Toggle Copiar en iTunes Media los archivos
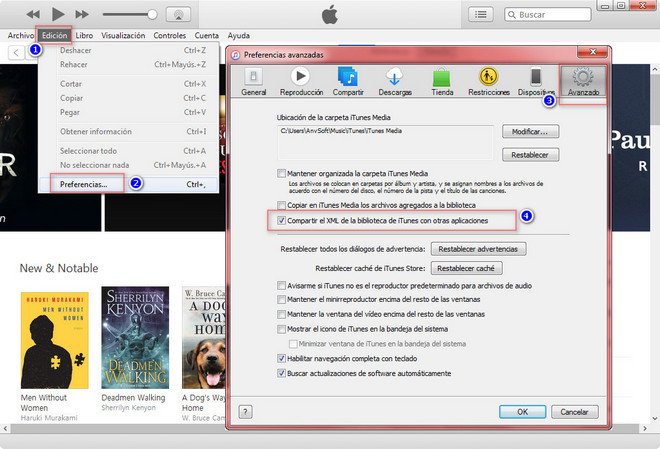This screenshot has height=449, width=660. [x=281, y=205]
